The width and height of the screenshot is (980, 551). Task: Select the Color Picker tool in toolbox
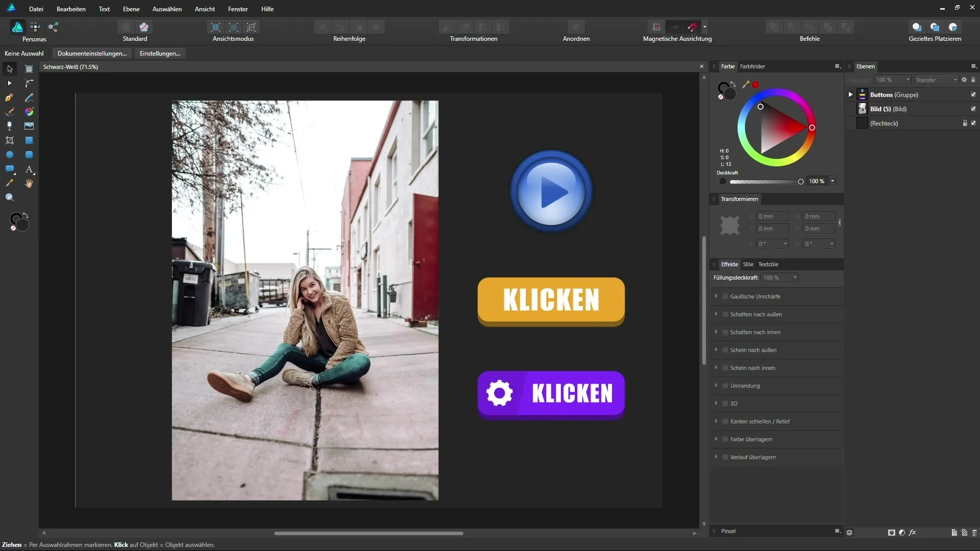pyautogui.click(x=10, y=183)
